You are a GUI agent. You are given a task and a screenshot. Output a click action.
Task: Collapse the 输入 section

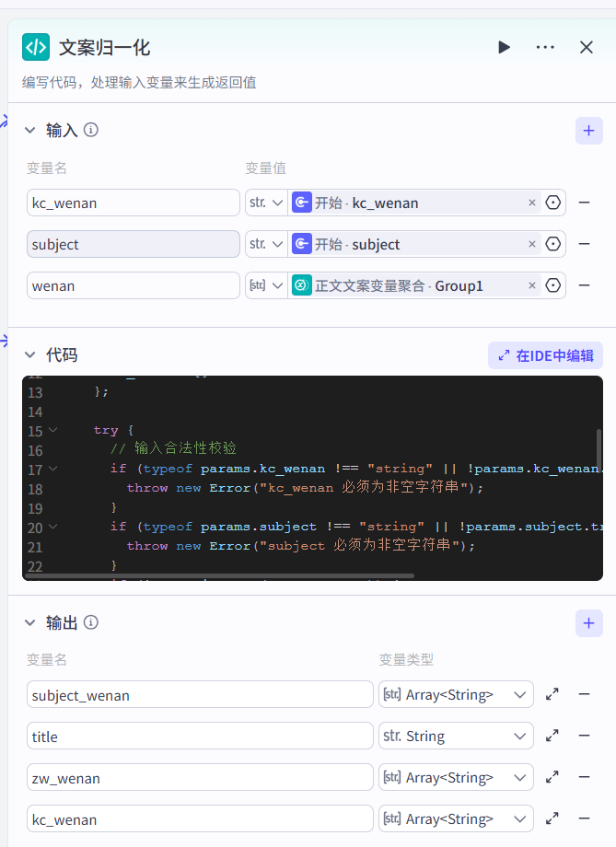(x=29, y=130)
